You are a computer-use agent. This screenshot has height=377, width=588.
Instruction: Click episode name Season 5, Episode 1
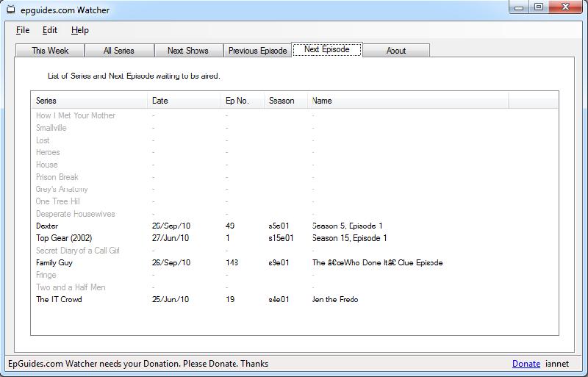tap(347, 226)
